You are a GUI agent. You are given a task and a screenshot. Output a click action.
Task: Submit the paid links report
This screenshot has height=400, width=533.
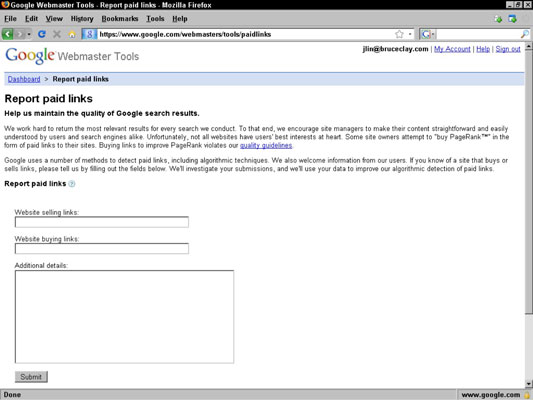31,377
